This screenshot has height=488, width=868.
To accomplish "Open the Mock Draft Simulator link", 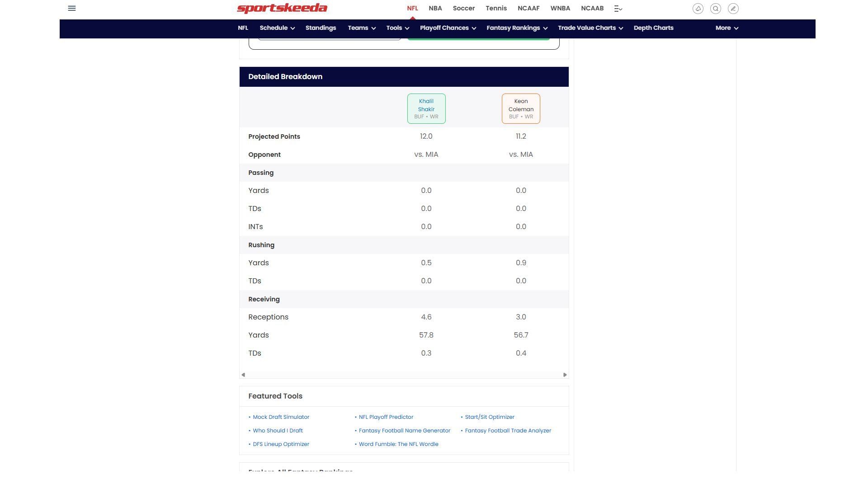I will click(x=281, y=417).
